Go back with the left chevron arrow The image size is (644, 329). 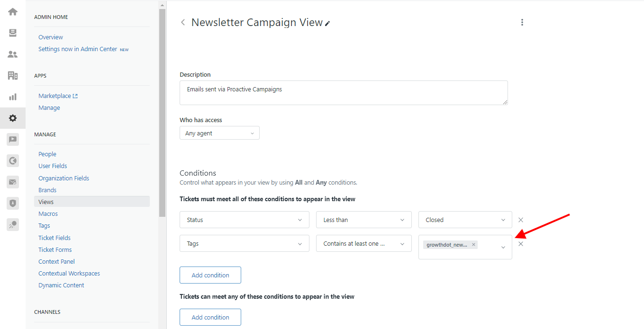coord(183,22)
